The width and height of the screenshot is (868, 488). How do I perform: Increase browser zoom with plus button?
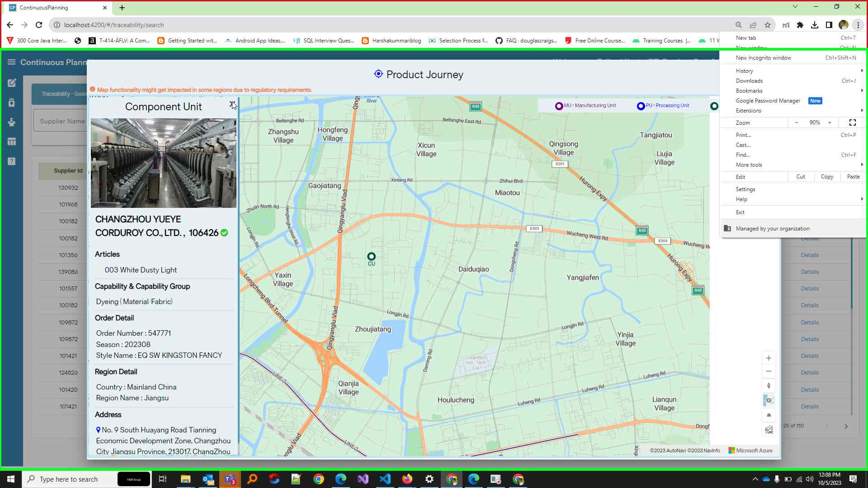coord(830,122)
